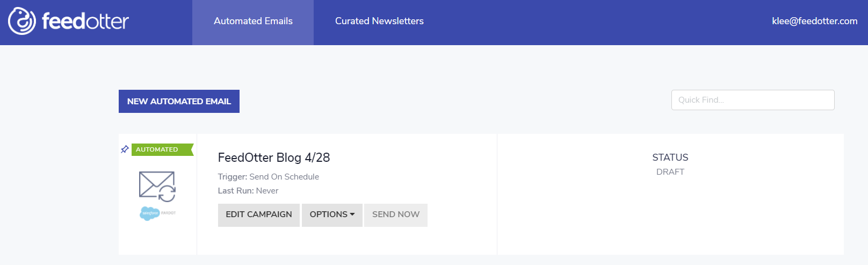This screenshot has height=265, width=868.
Task: Click the green AUTOMATED ribbon label
Action: 162,149
